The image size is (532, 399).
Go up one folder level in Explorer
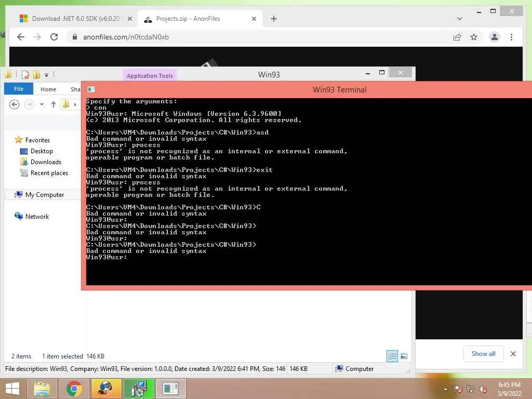click(x=54, y=104)
